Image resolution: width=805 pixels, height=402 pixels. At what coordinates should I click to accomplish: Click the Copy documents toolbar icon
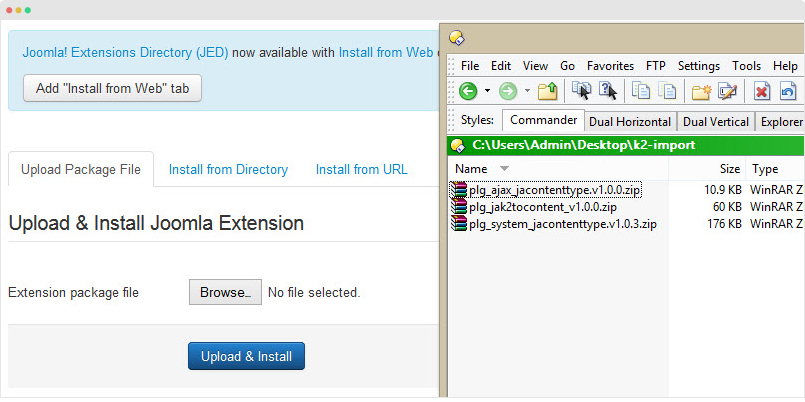pos(641,91)
